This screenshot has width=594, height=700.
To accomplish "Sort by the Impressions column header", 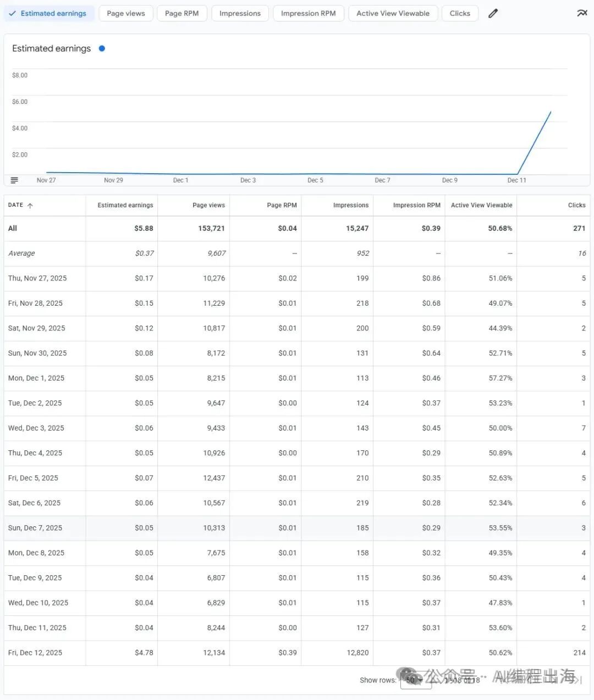I will click(x=351, y=205).
